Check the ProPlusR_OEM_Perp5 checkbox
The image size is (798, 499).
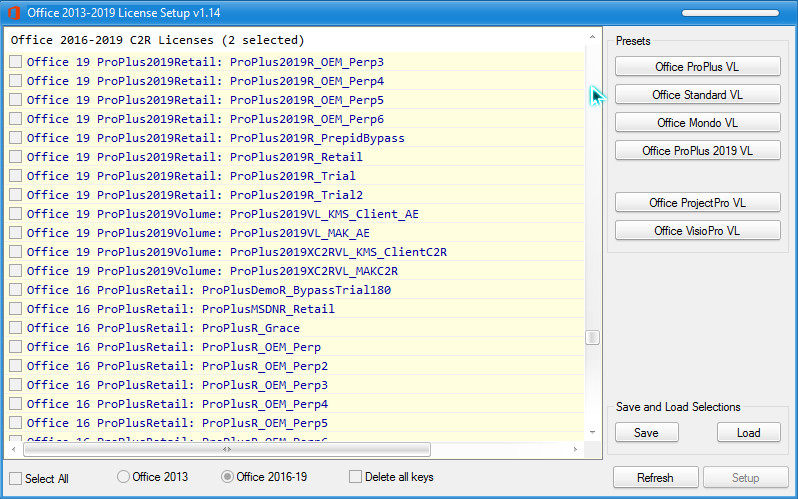pos(16,423)
